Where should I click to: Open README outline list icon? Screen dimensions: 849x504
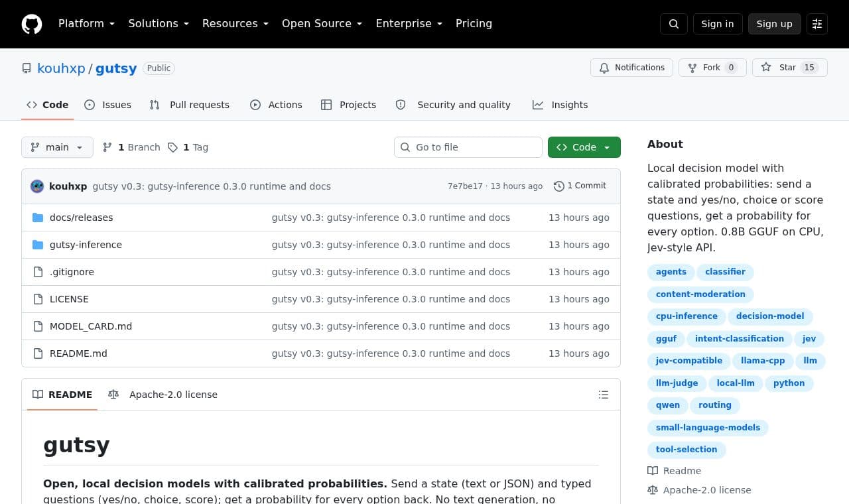(x=604, y=395)
